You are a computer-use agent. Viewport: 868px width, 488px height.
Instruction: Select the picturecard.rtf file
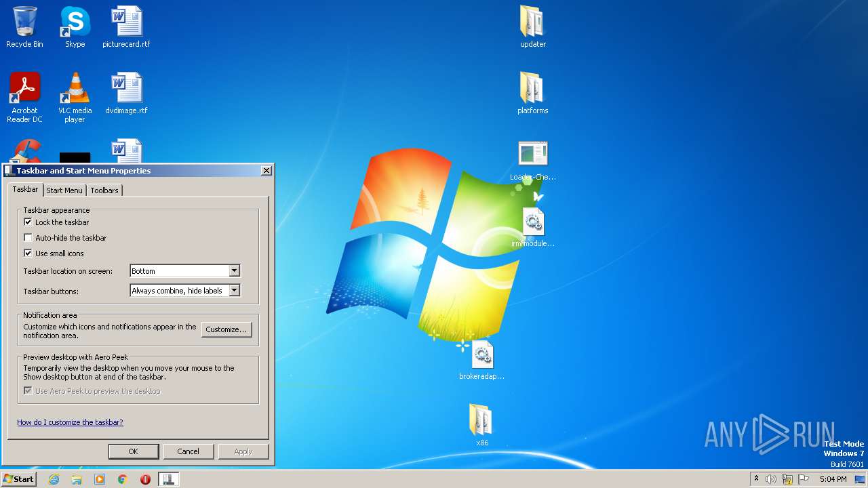[x=126, y=27]
